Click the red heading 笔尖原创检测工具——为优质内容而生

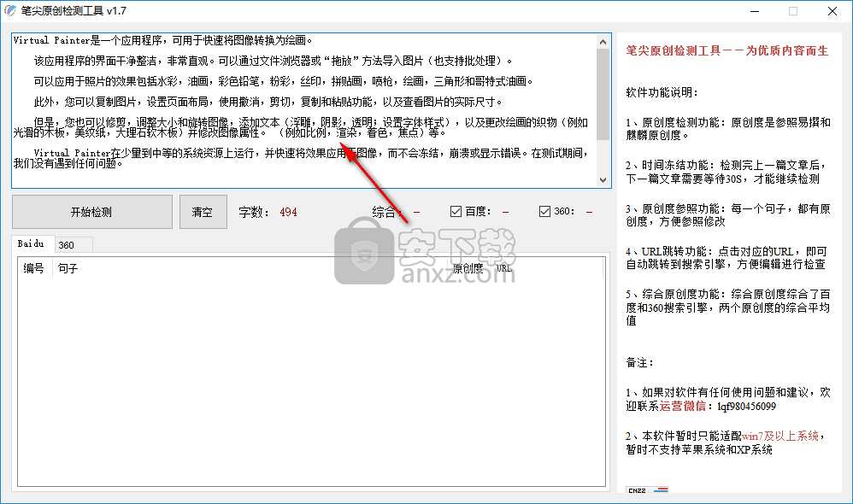(727, 50)
